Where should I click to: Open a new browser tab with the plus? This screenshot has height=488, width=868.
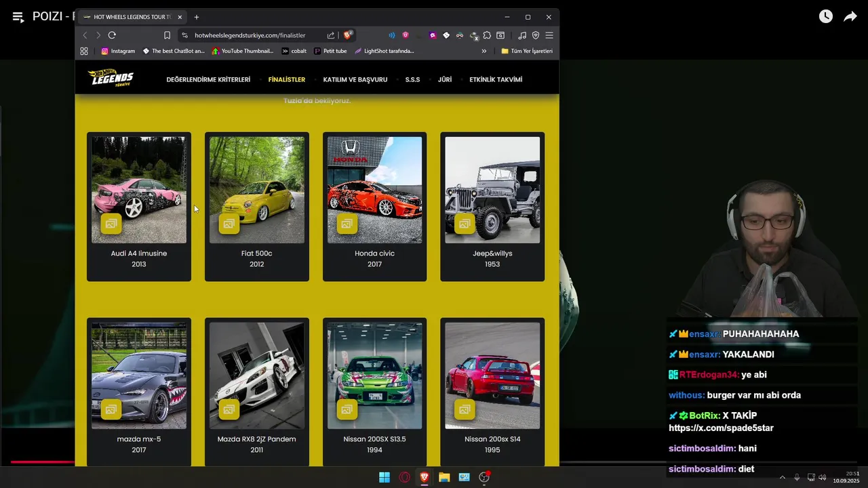pyautogui.click(x=197, y=17)
